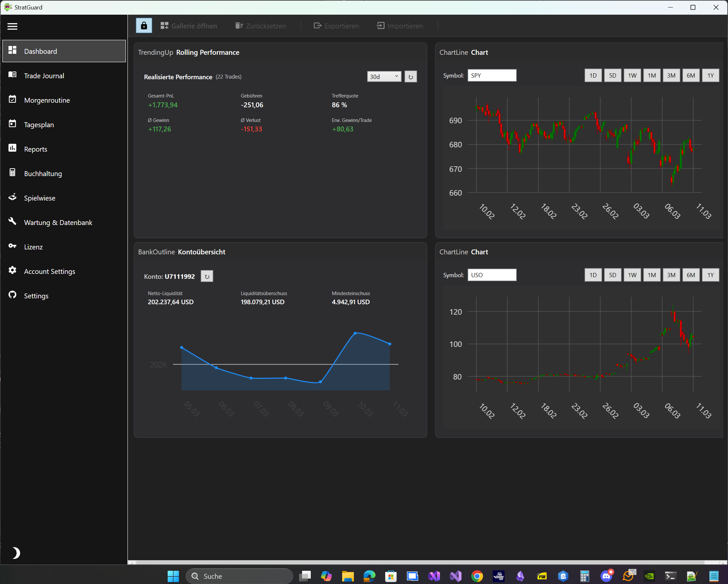Select the 1Y timeframe for SPY chart
The image size is (728, 584).
point(710,75)
